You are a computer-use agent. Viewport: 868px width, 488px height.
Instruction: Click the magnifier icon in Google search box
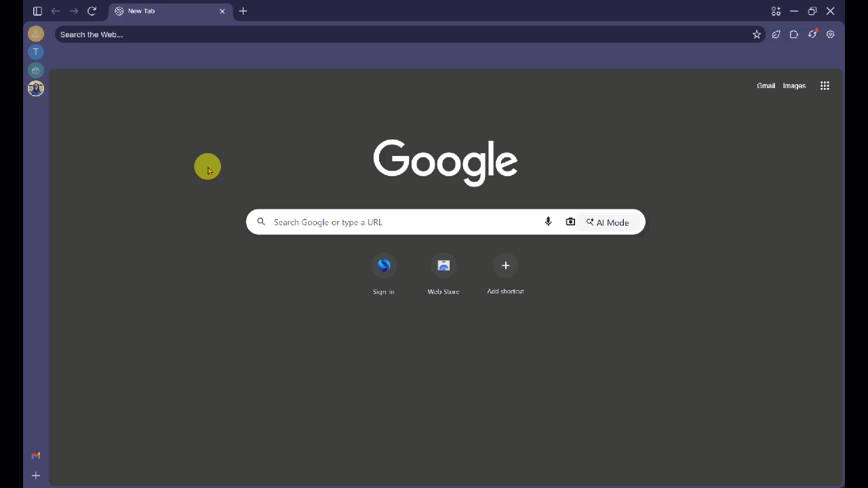pyautogui.click(x=261, y=222)
